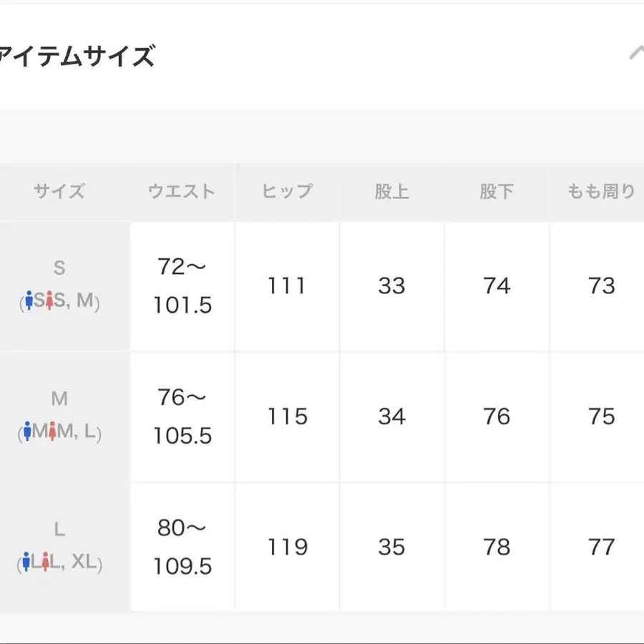
Task: Click the S size row label
Action: pyautogui.click(x=59, y=268)
